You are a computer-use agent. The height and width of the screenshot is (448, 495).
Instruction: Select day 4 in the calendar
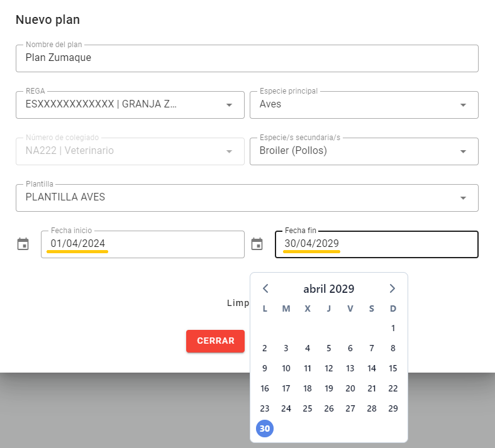308,348
